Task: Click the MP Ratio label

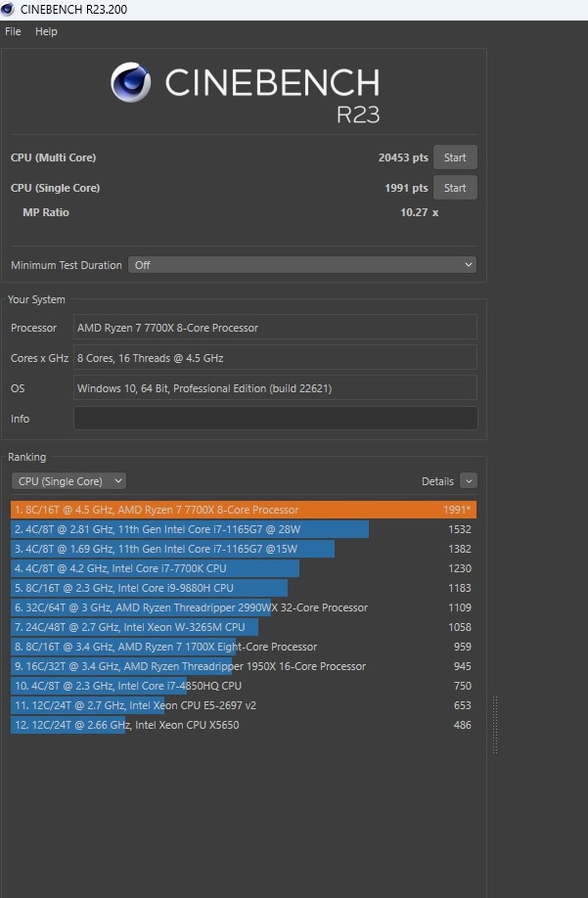Action: click(46, 212)
